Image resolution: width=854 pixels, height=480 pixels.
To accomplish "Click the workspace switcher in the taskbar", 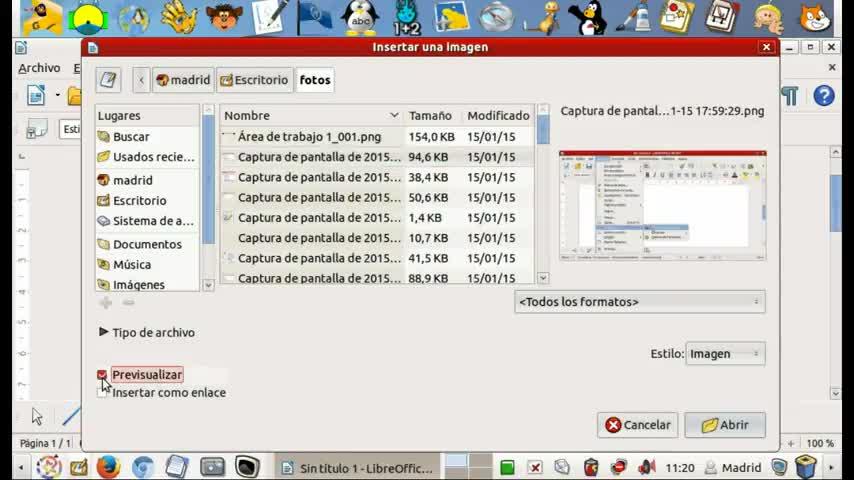I will click(x=468, y=467).
